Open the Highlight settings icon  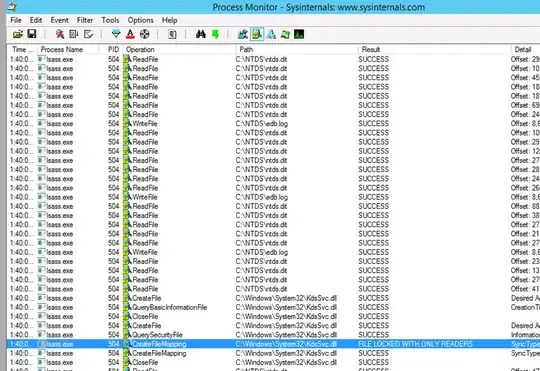(x=130, y=34)
